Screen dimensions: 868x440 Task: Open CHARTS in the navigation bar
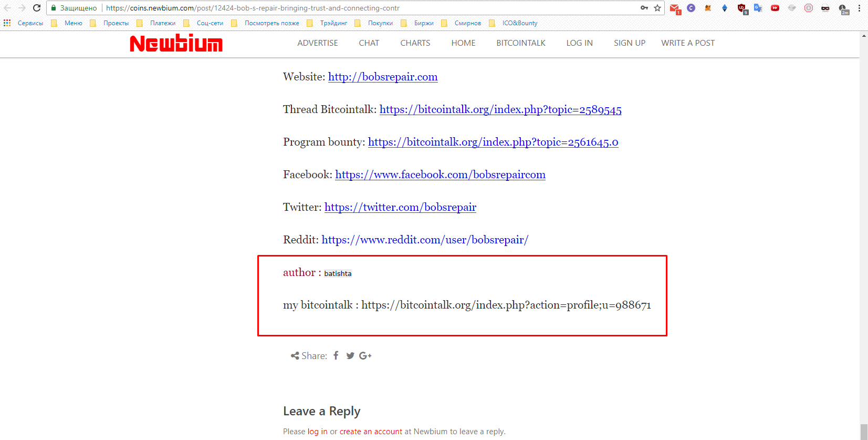(415, 43)
